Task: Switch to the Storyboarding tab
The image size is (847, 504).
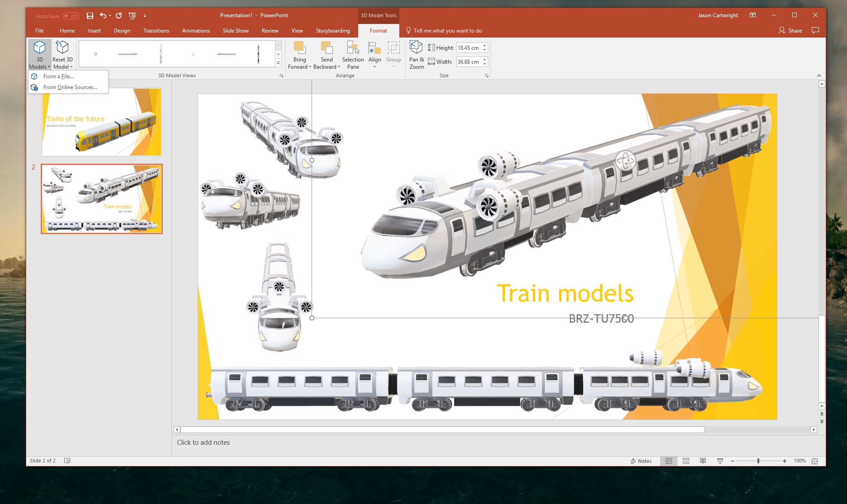Action: coord(332,30)
